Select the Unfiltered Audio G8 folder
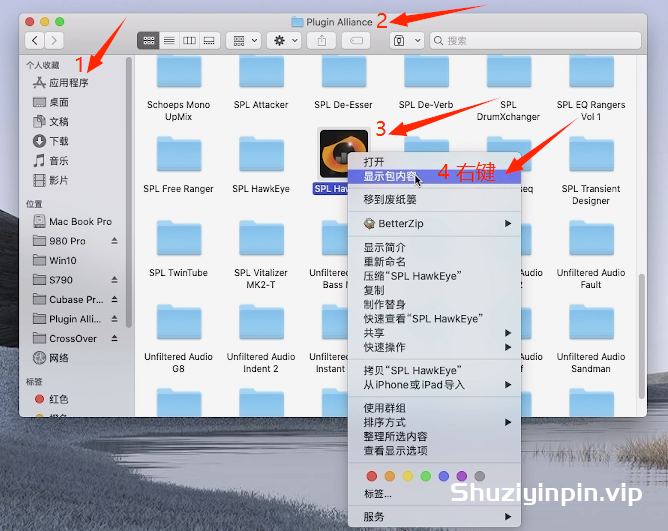This screenshot has height=531, width=668. point(179,322)
